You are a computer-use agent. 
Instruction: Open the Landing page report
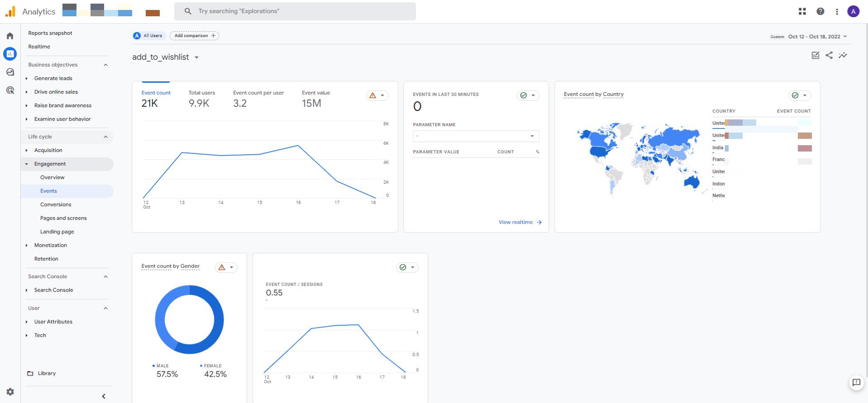point(57,232)
